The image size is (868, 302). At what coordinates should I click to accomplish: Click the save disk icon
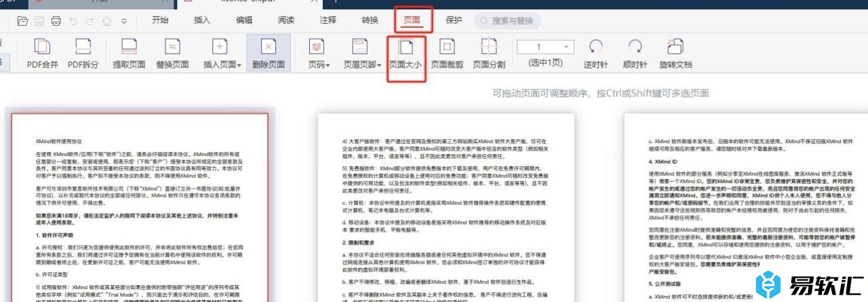[x=39, y=20]
